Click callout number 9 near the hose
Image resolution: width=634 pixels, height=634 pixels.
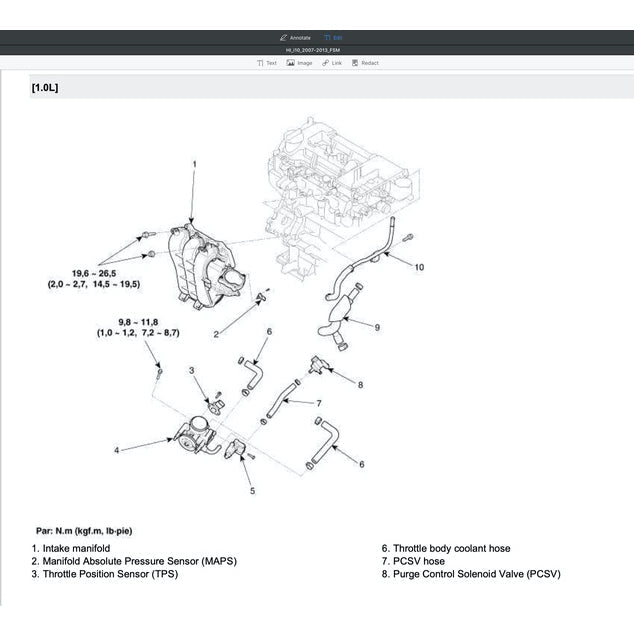click(377, 327)
